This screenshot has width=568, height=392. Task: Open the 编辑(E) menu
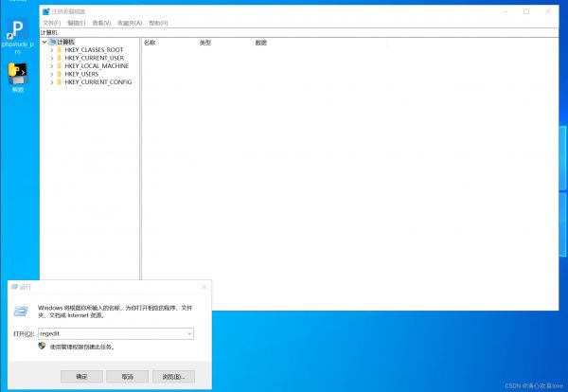point(76,23)
